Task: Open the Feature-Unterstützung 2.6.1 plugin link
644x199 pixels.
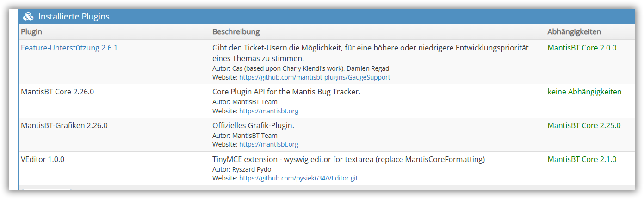Action: pyautogui.click(x=69, y=48)
